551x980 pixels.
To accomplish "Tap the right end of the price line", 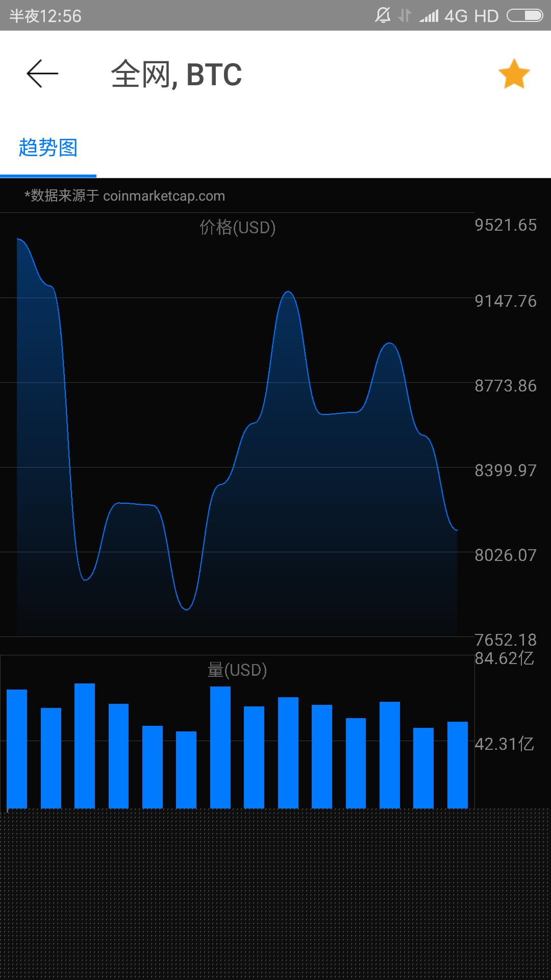I will point(456,530).
